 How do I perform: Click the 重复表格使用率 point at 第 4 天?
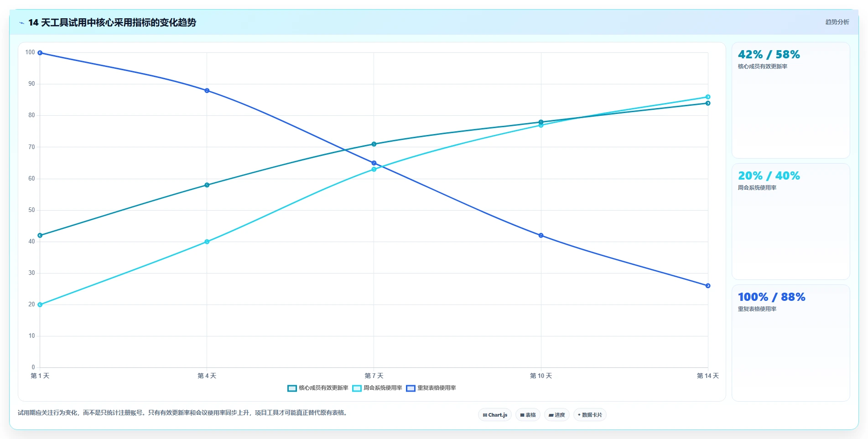point(207,91)
